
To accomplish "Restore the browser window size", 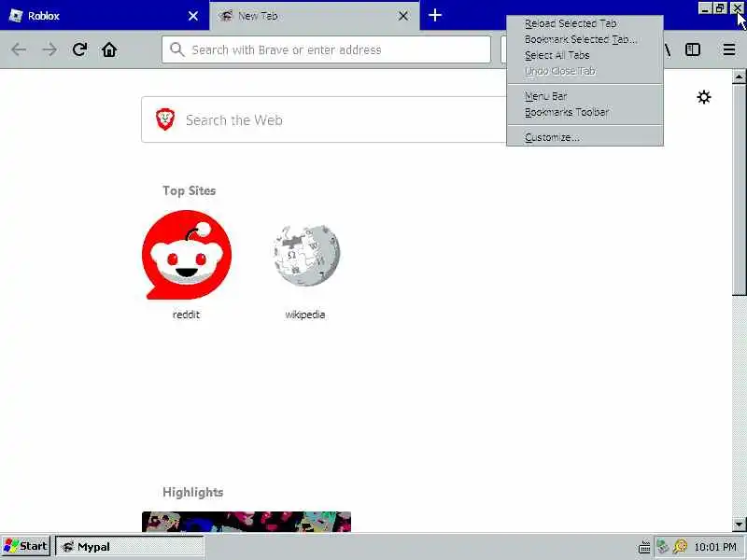I will 720,8.
